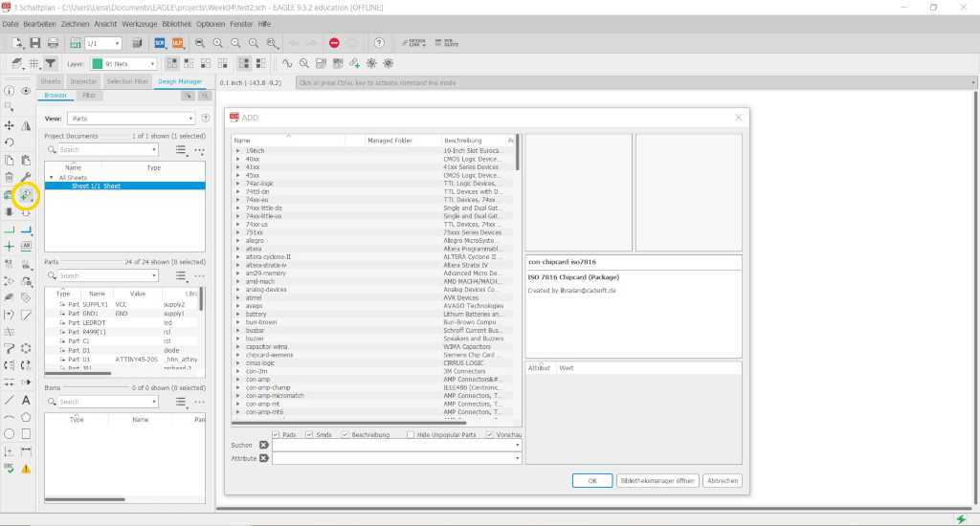Toggle the Vorschau checkbox
Image resolution: width=980 pixels, height=526 pixels.
[x=490, y=434]
